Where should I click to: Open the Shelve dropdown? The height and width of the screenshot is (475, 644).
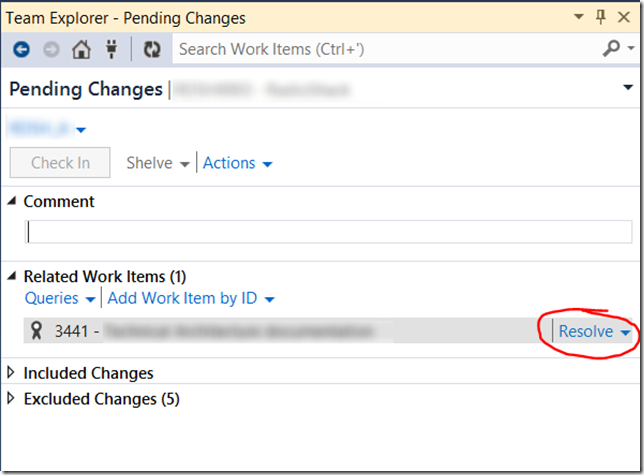(x=158, y=163)
